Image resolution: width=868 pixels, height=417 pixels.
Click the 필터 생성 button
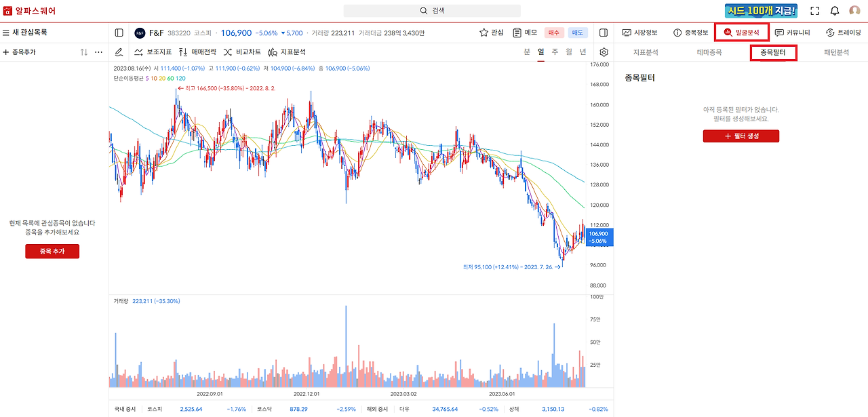741,136
